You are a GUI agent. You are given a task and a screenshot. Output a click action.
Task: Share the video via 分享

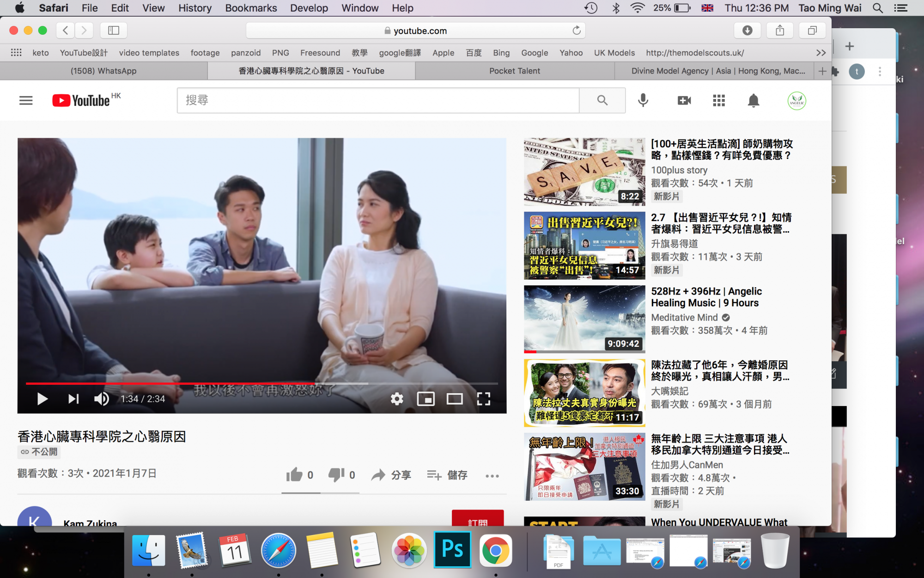point(391,475)
